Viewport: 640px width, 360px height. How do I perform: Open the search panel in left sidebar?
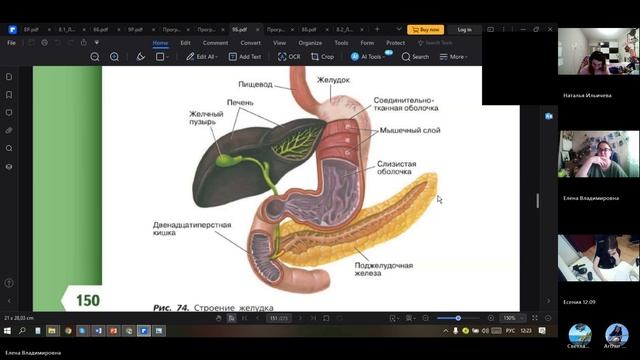(9, 148)
